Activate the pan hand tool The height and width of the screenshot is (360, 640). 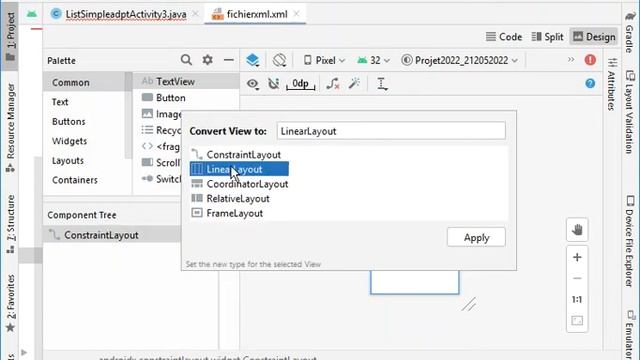tap(577, 230)
